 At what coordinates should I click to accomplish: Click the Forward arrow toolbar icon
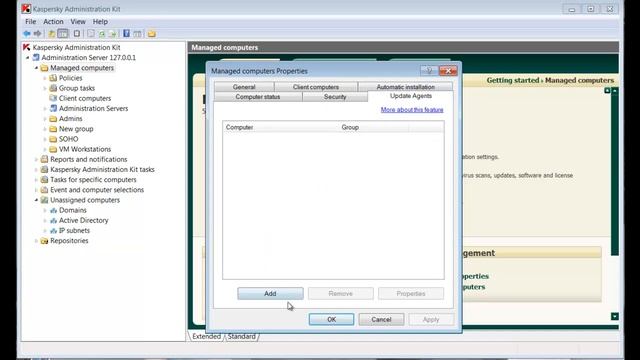(x=38, y=33)
